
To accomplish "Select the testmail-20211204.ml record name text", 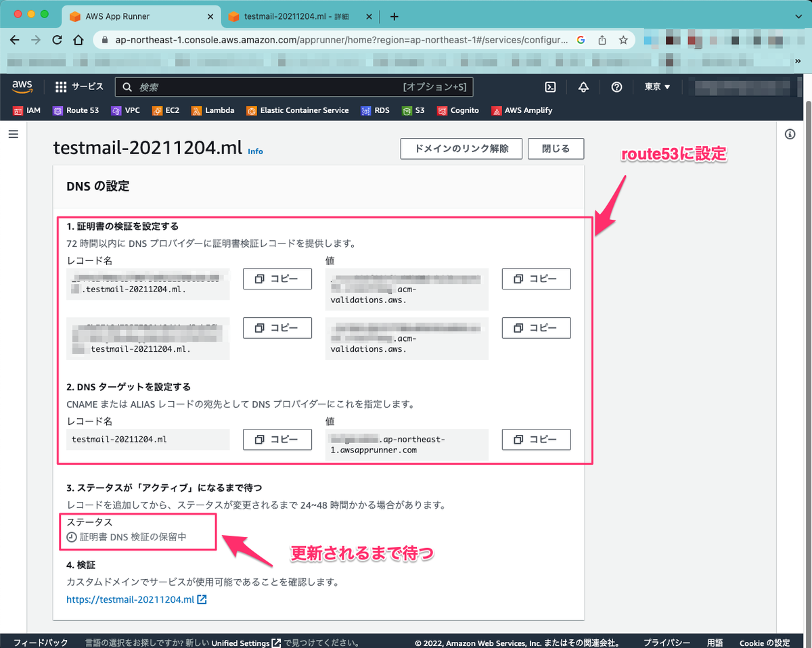I will coord(119,439).
